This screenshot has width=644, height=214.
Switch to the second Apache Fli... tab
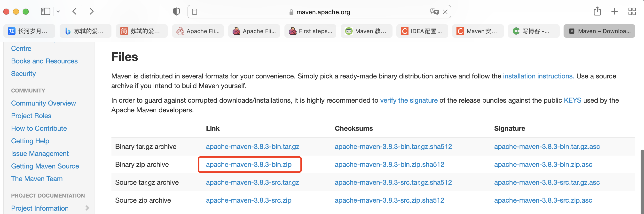pyautogui.click(x=254, y=31)
